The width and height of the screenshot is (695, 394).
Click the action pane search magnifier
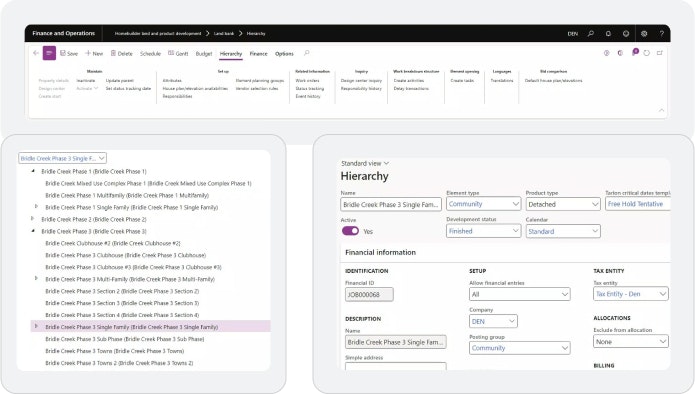click(306, 53)
